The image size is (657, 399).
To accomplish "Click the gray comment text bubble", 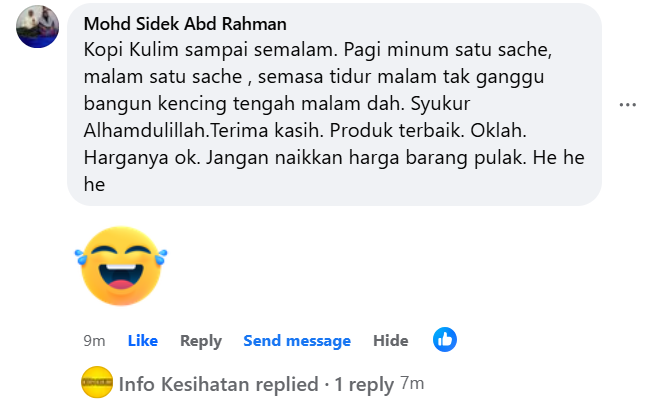I will [334, 104].
